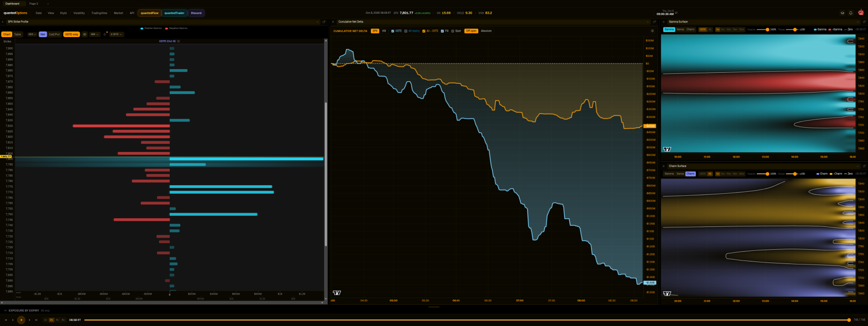Start playback with the play button
This screenshot has width=868, height=326.
coord(21,320)
